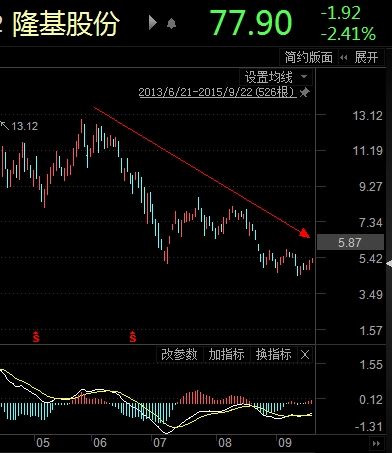Click the second red S marker near 06
The height and width of the screenshot is (453, 392).
click(x=133, y=337)
